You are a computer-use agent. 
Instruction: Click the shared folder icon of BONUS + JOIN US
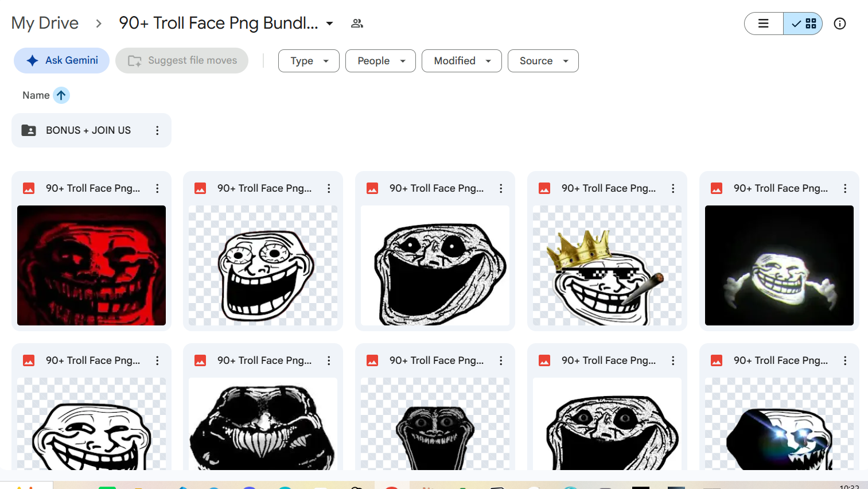(x=29, y=130)
